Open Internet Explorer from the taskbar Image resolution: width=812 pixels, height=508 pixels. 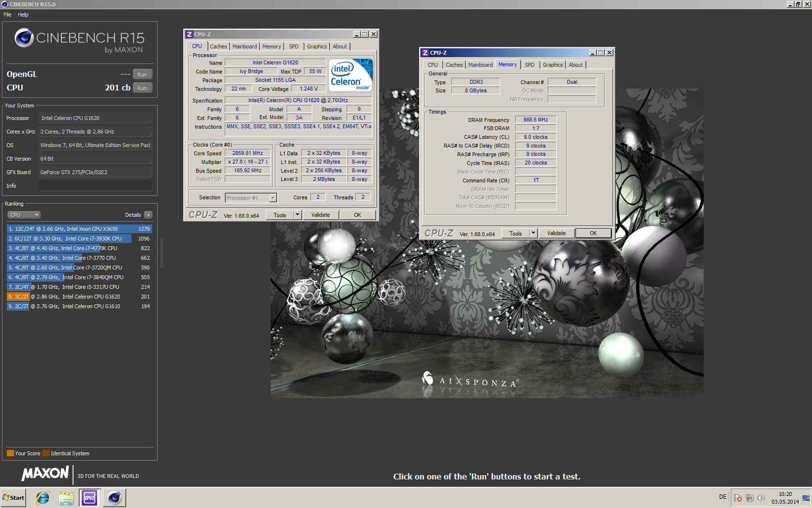pyautogui.click(x=43, y=497)
